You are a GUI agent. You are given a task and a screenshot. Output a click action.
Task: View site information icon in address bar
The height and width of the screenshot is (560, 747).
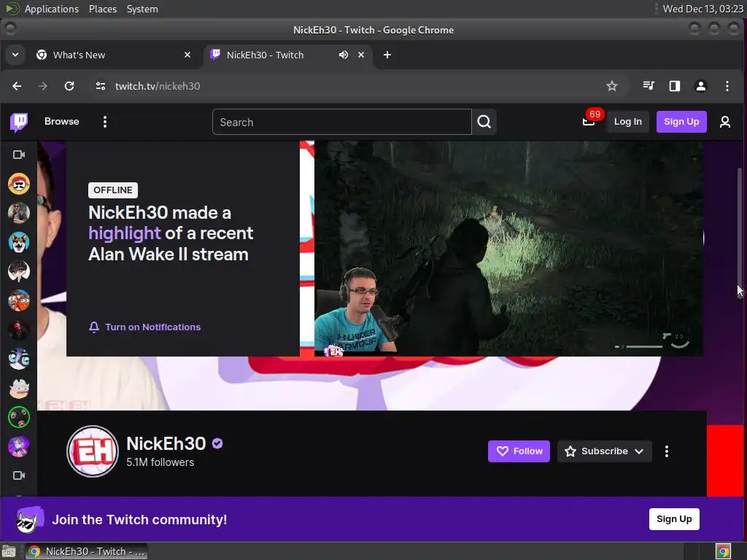(x=101, y=86)
